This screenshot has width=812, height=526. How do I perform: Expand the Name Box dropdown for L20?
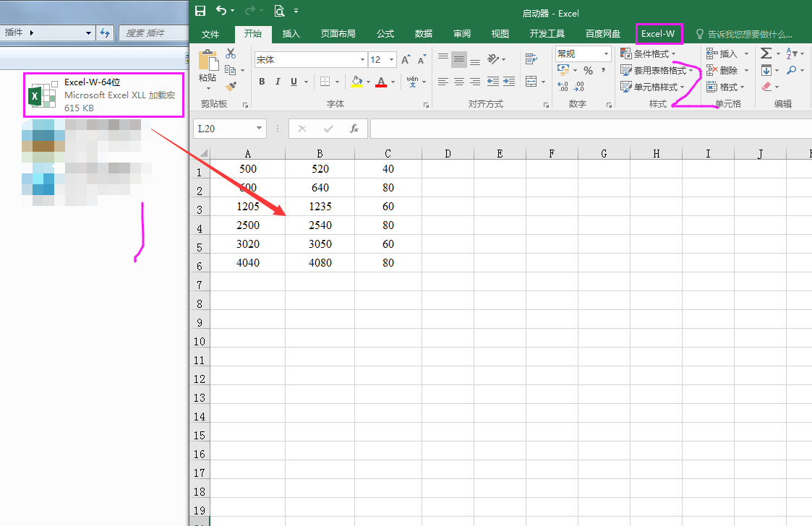259,129
